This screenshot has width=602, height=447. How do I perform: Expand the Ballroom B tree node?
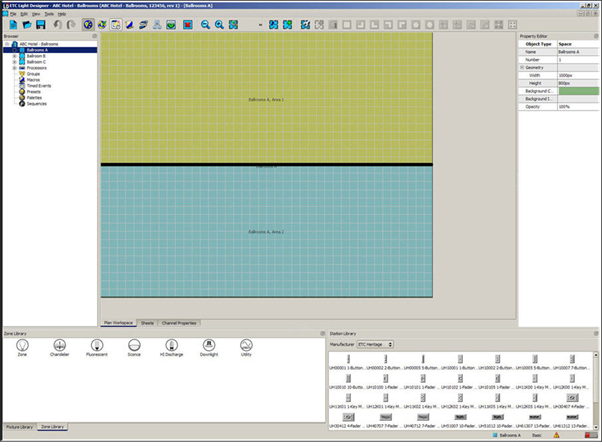click(x=14, y=56)
